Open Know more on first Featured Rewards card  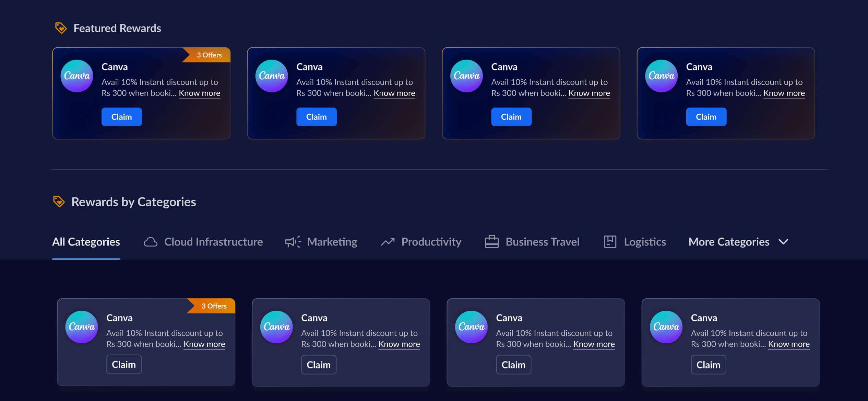coord(200,93)
